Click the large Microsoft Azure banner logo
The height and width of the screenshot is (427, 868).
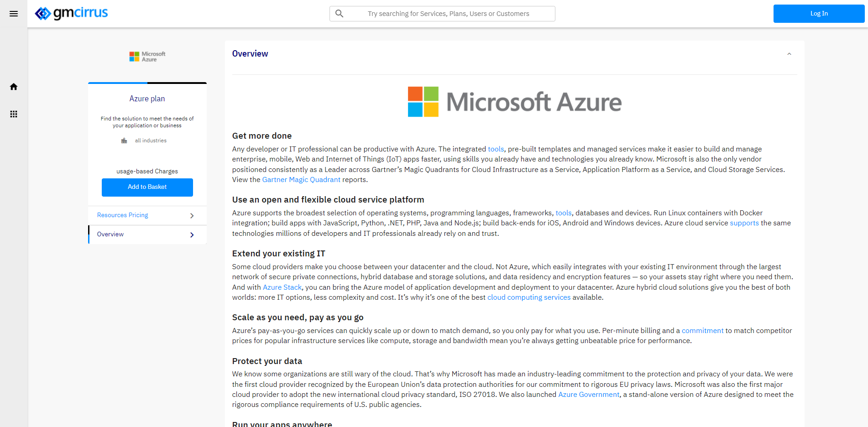point(514,102)
